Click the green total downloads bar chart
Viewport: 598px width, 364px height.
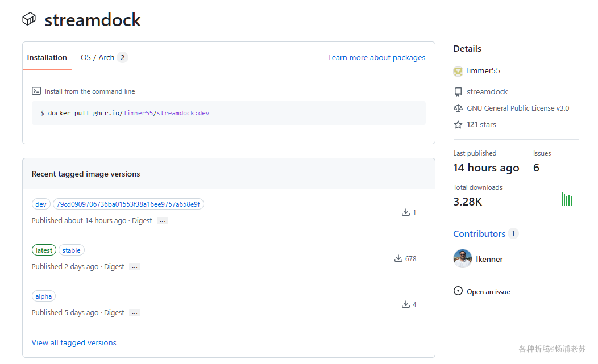[567, 199]
